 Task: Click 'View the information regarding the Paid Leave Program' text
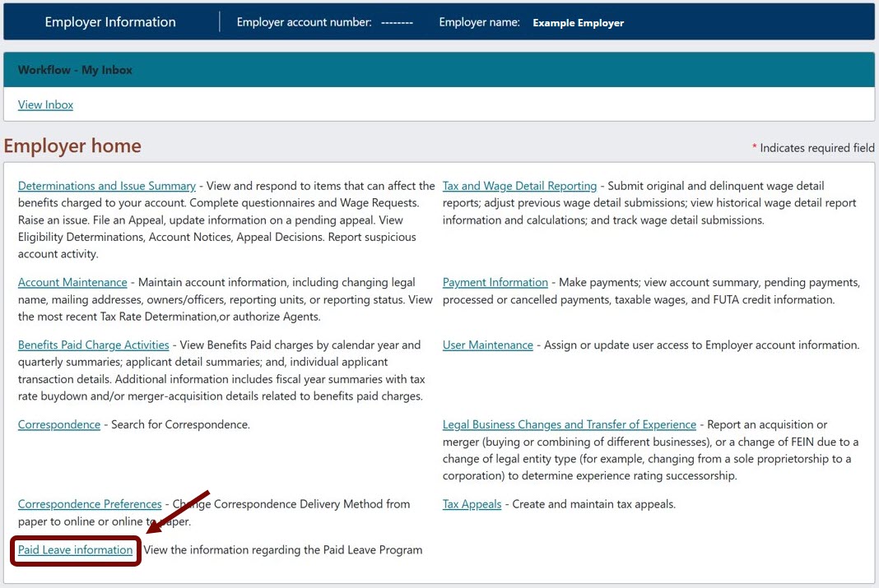[x=283, y=550]
